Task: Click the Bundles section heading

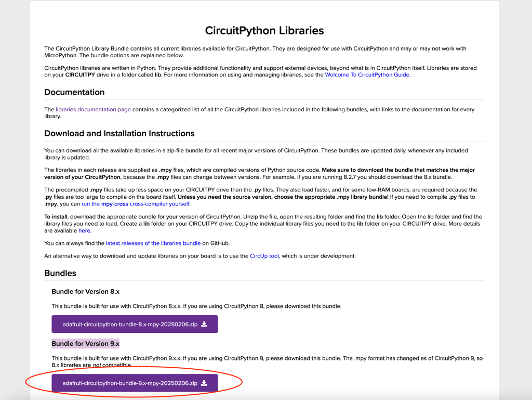Action: pos(60,273)
